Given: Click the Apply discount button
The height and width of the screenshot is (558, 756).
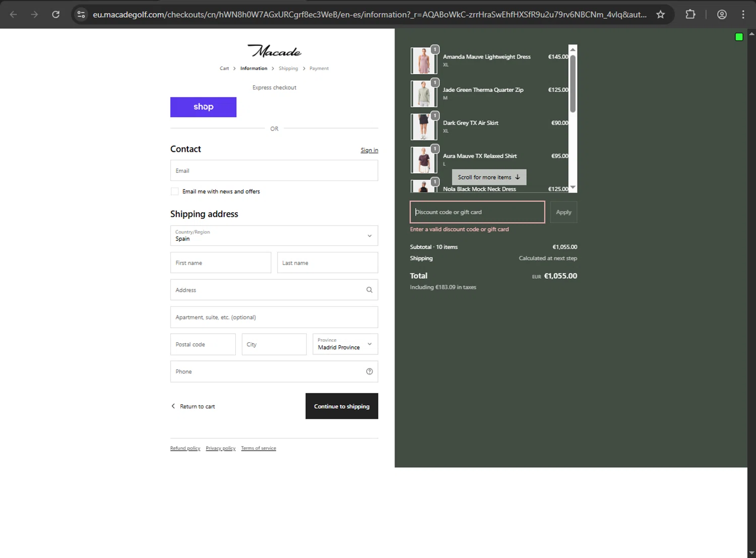Looking at the screenshot, I should (563, 212).
